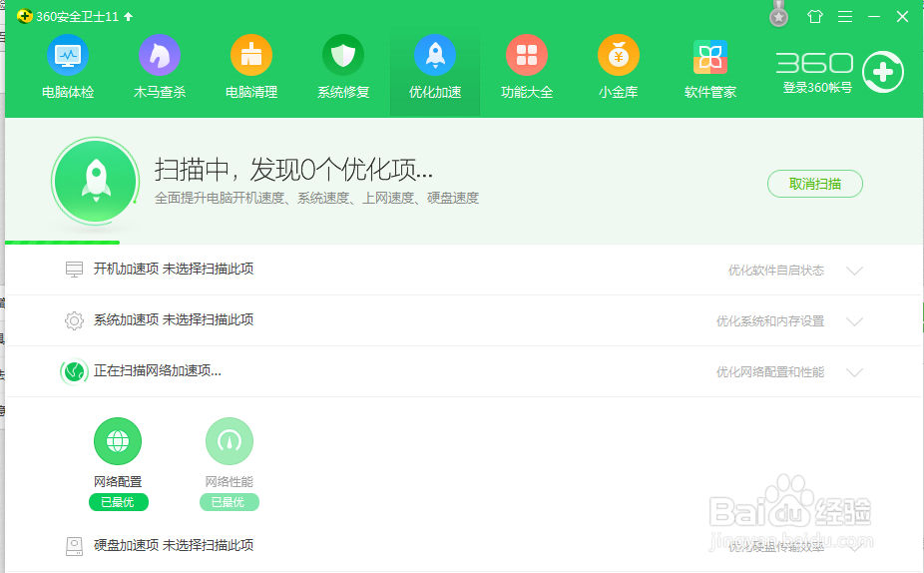This screenshot has width=924, height=573.
Task: Click the medal badge icon in title bar
Action: click(x=779, y=16)
